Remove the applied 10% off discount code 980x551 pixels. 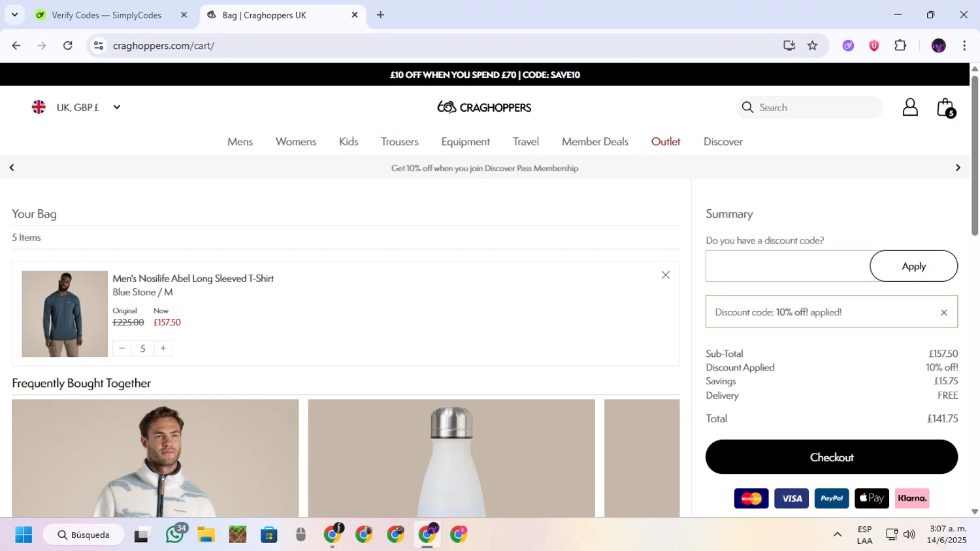(943, 312)
